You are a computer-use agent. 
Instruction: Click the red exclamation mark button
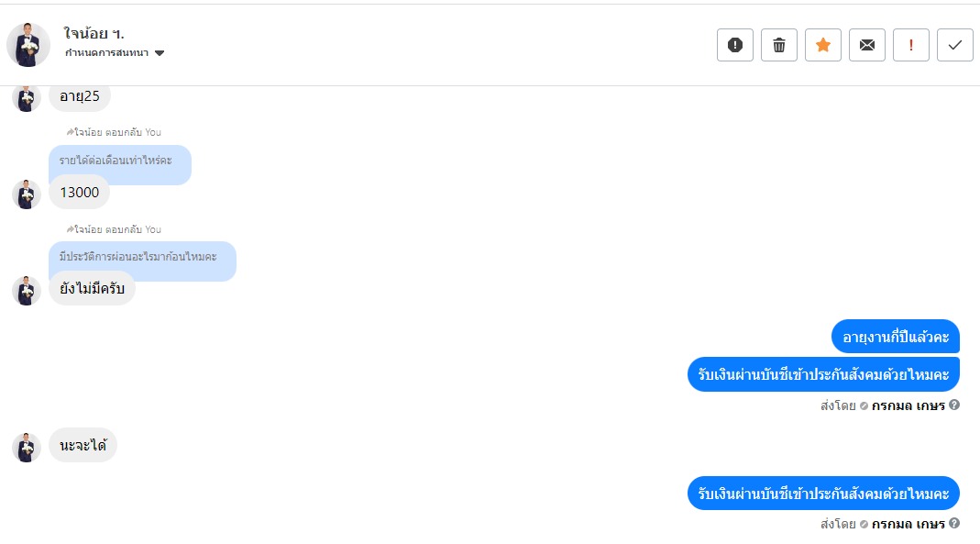point(911,45)
